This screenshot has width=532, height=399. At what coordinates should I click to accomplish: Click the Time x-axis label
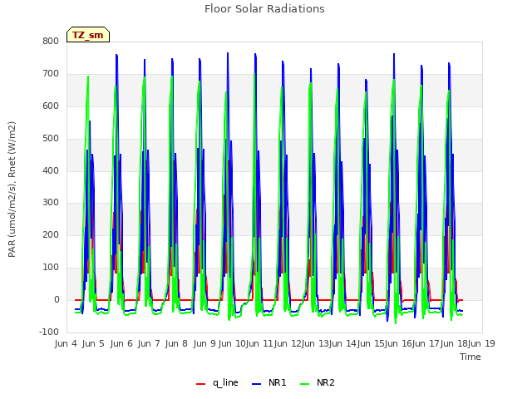pyautogui.click(x=470, y=357)
